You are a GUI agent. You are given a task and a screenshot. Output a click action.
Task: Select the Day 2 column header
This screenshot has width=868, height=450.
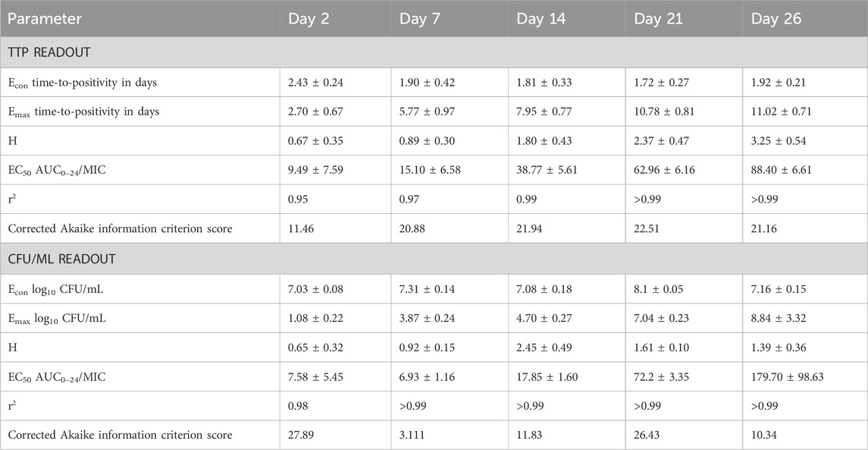(x=309, y=18)
